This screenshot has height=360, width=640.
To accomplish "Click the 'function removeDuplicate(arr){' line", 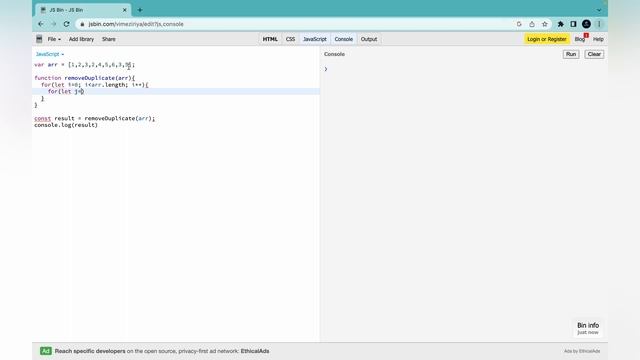I will click(x=84, y=78).
